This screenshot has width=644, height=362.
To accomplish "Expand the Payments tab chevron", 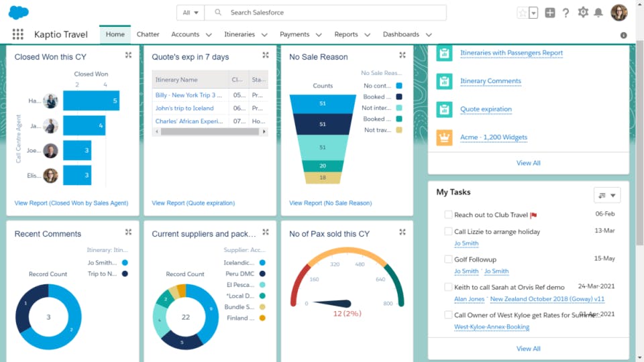I will click(x=319, y=35).
